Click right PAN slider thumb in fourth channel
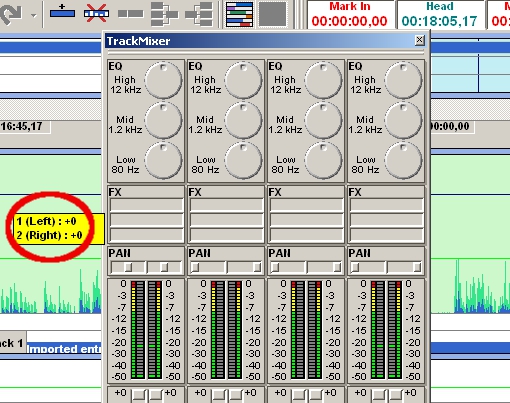 click(x=417, y=267)
